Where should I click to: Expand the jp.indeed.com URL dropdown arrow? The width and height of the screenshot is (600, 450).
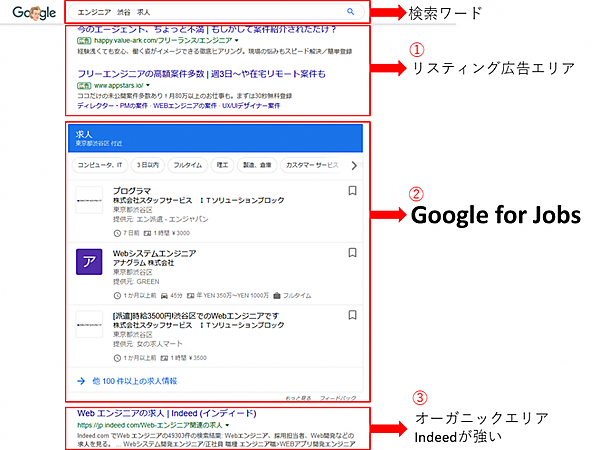click(x=227, y=425)
